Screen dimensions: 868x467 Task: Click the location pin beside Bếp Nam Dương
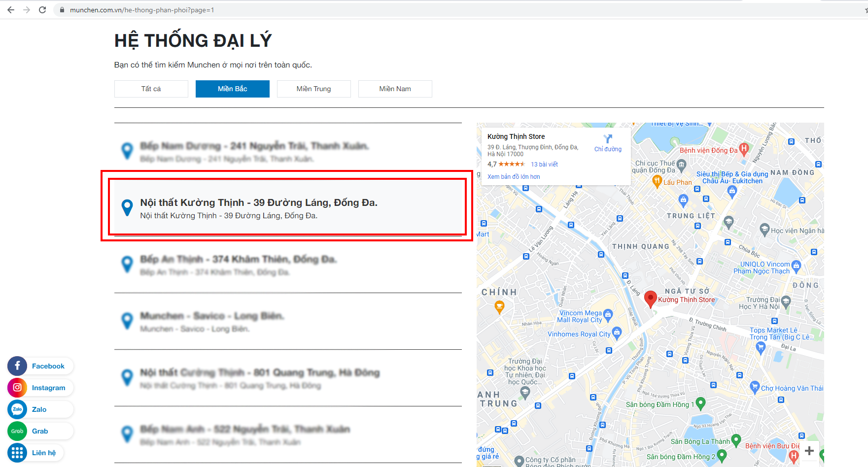click(127, 151)
